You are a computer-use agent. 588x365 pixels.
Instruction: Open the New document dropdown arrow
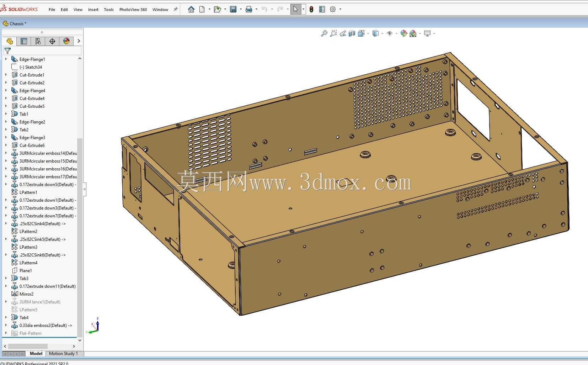click(209, 9)
